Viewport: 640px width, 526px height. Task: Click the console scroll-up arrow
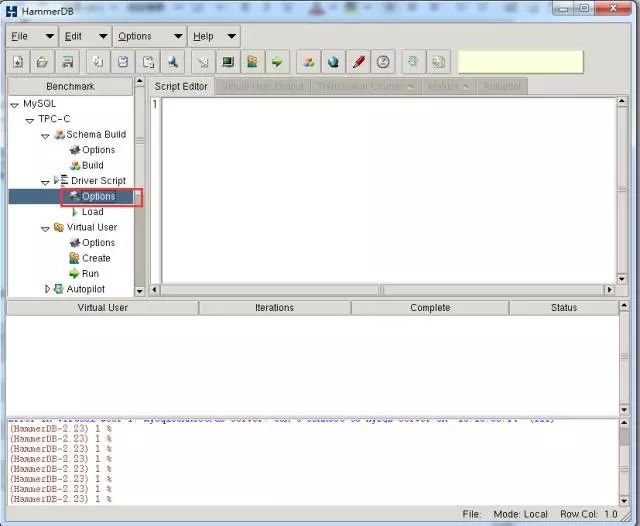(x=624, y=423)
